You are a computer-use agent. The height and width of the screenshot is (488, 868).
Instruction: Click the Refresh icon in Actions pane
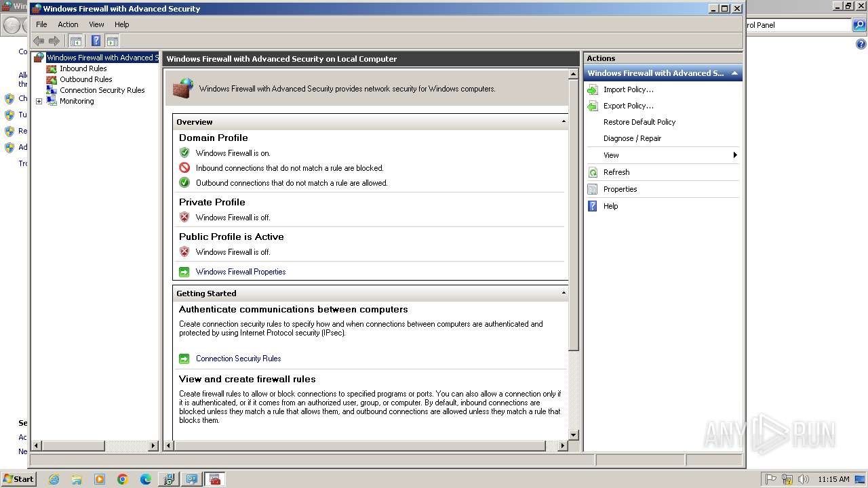593,172
